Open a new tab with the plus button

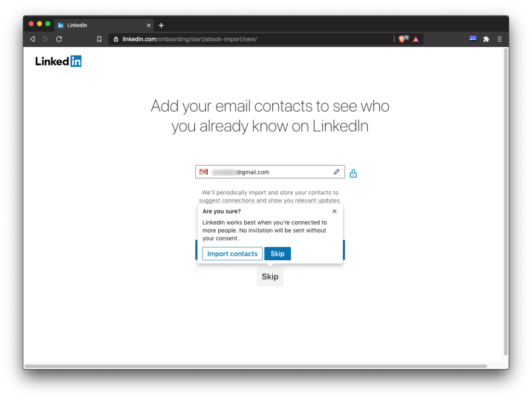point(161,25)
